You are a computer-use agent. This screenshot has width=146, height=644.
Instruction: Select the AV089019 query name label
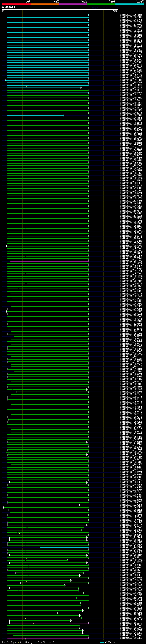click(8, 7)
